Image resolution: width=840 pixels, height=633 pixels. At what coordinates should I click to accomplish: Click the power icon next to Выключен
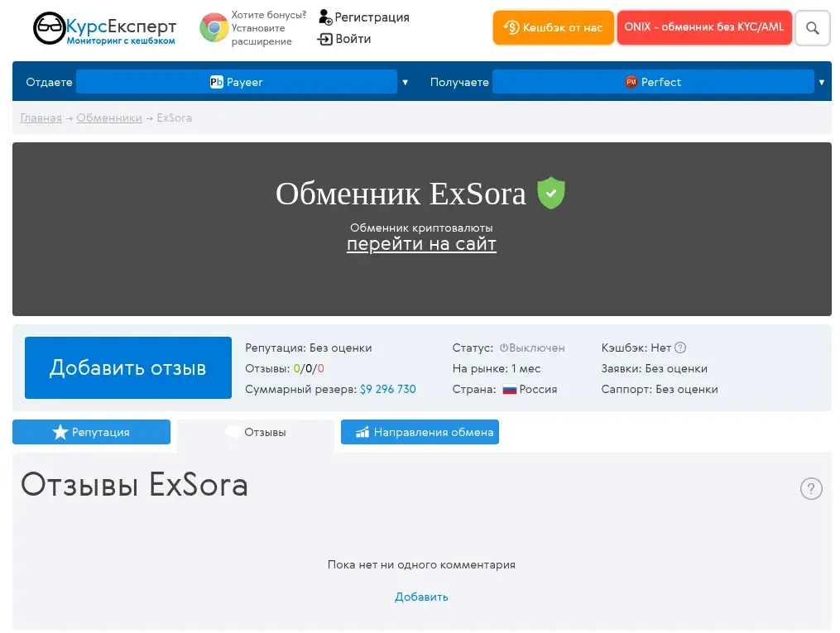click(503, 348)
